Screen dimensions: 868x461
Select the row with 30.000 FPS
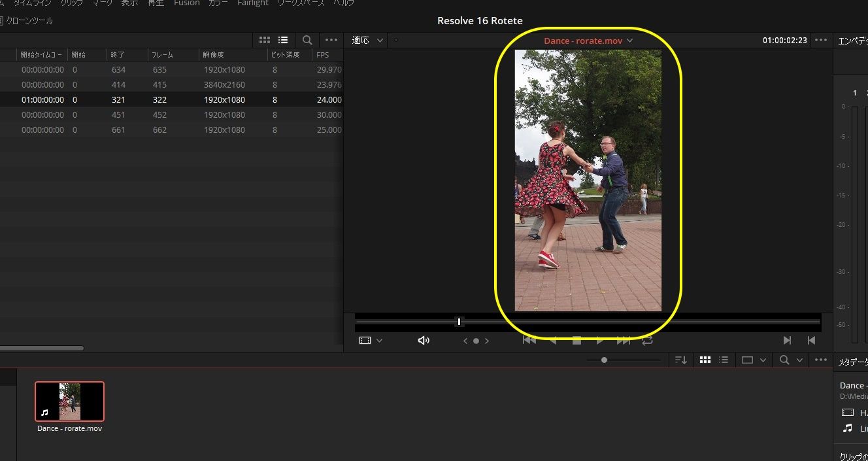(171, 115)
